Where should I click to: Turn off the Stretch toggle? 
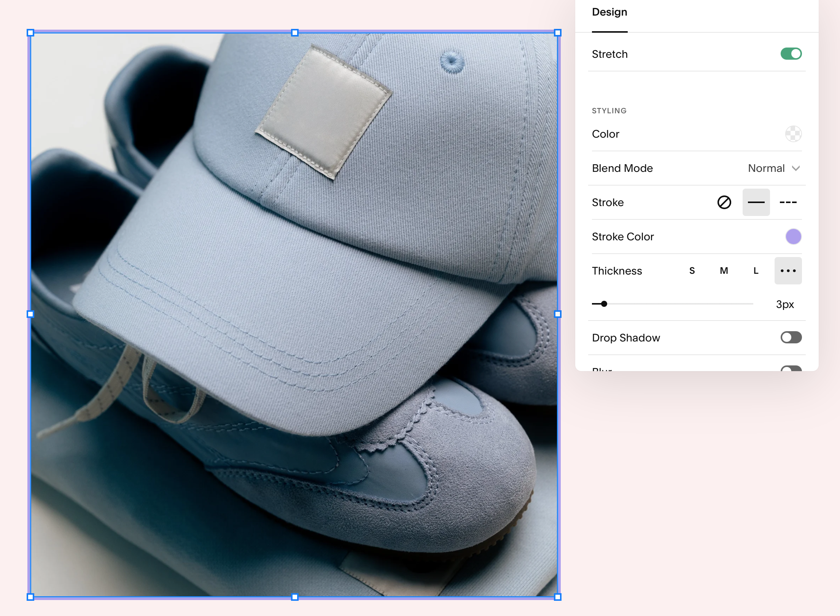tap(791, 54)
